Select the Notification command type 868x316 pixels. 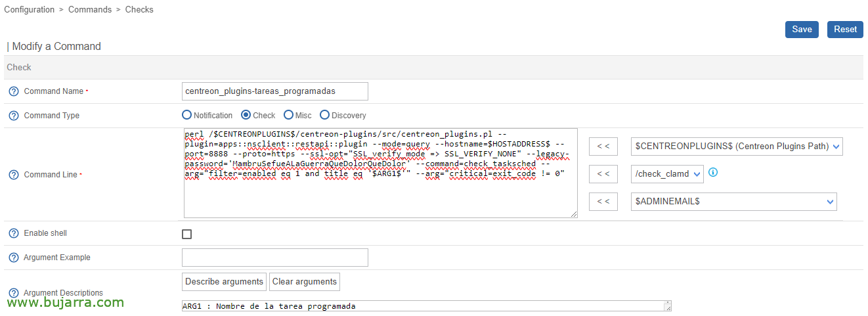[x=187, y=115]
